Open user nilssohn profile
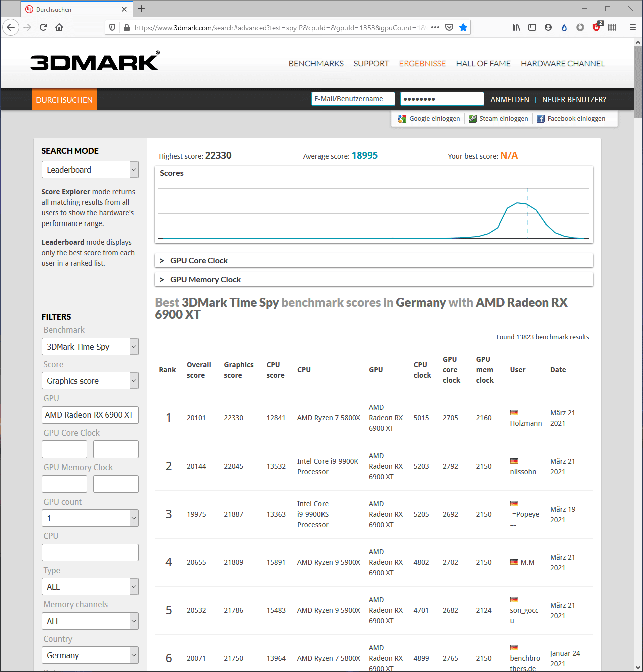This screenshot has width=643, height=672. [523, 472]
